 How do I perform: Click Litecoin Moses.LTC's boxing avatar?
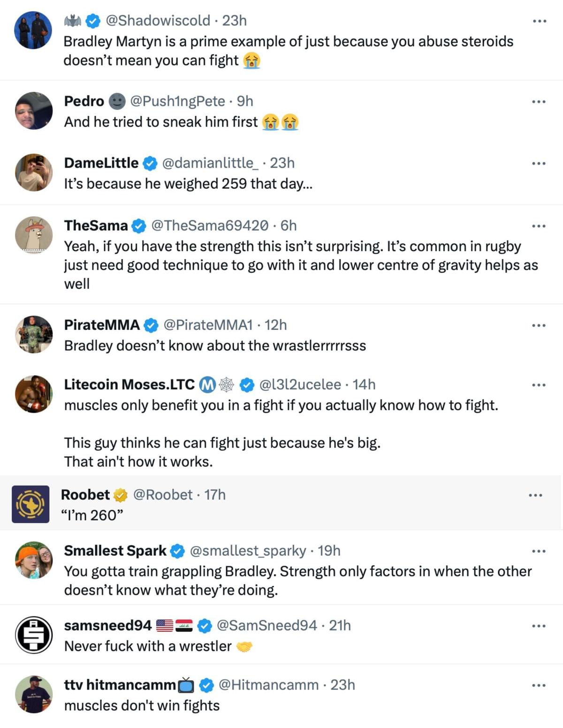(x=33, y=394)
